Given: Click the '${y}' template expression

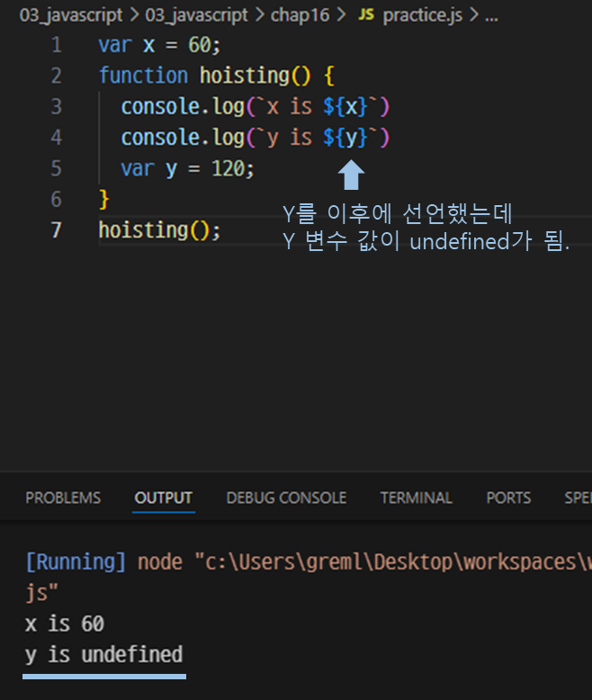Looking at the screenshot, I should [x=345, y=138].
